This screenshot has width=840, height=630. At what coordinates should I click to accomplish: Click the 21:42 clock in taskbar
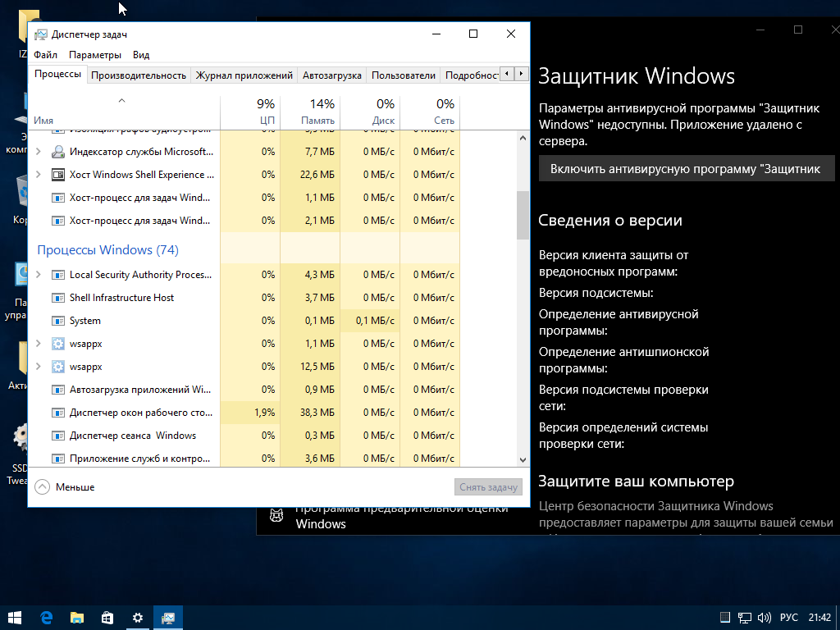click(x=819, y=618)
